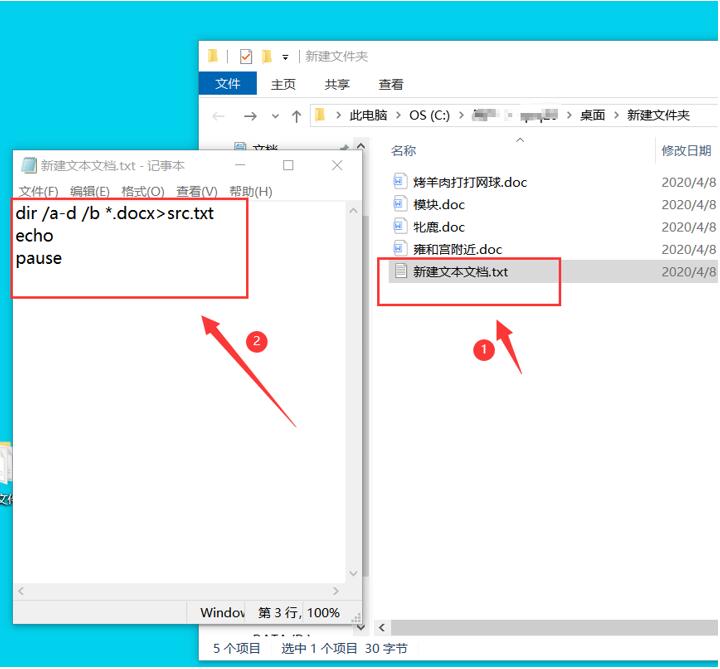Image resolution: width=720 pixels, height=669 pixels.
Task: Select file 牝鹿.doc
Action: [439, 227]
